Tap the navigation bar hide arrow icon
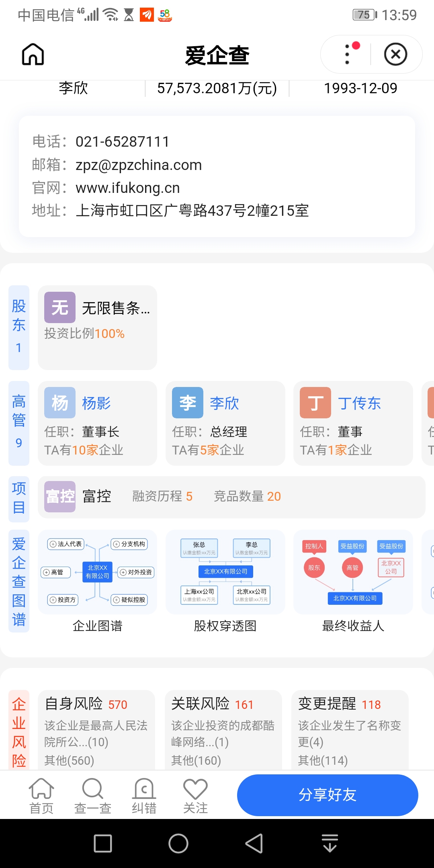434x868 pixels. click(x=330, y=843)
